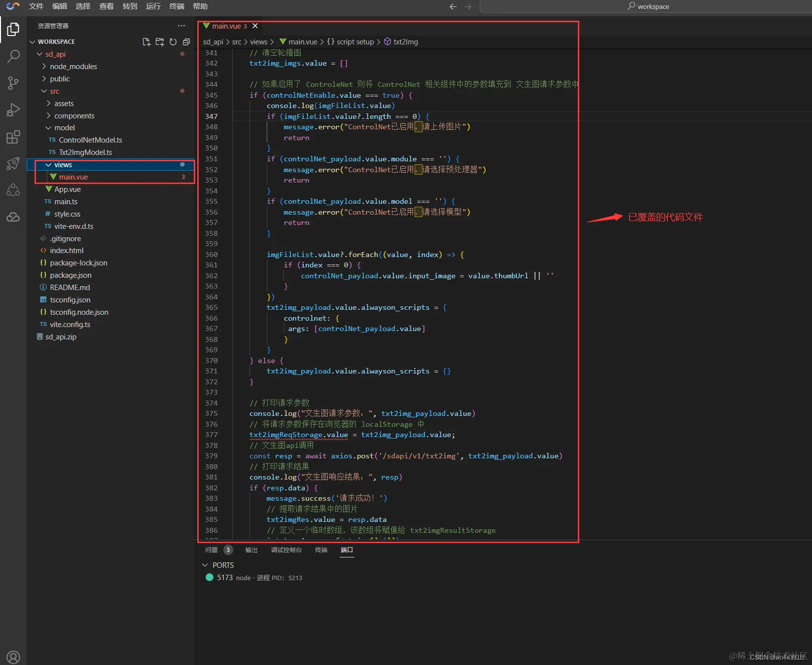Image resolution: width=812 pixels, height=665 pixels.
Task: Click the New Folder icon in explorer
Action: point(160,42)
